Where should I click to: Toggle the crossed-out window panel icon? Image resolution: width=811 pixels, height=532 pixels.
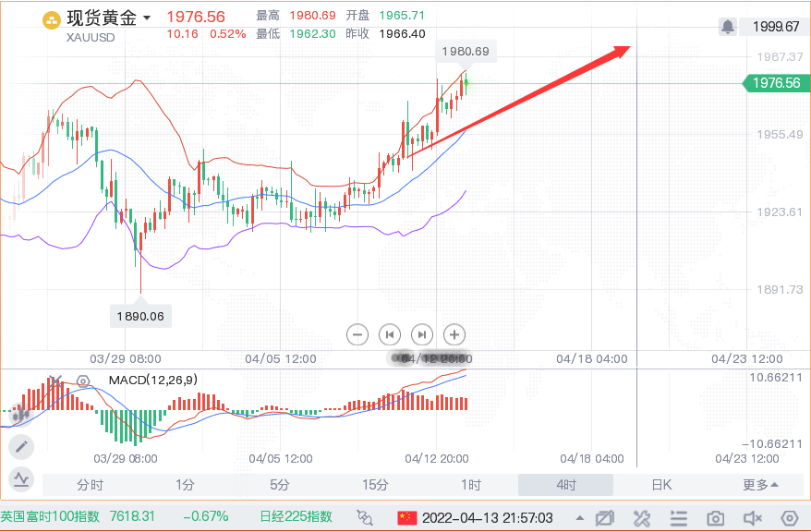coord(605,517)
